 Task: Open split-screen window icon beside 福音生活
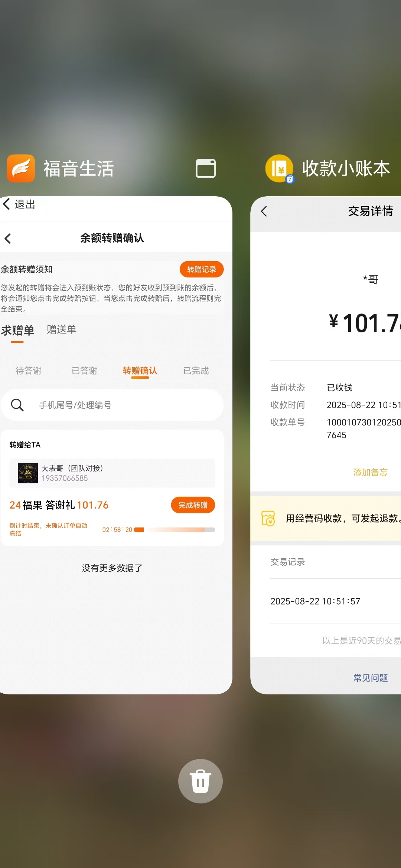pyautogui.click(x=206, y=168)
